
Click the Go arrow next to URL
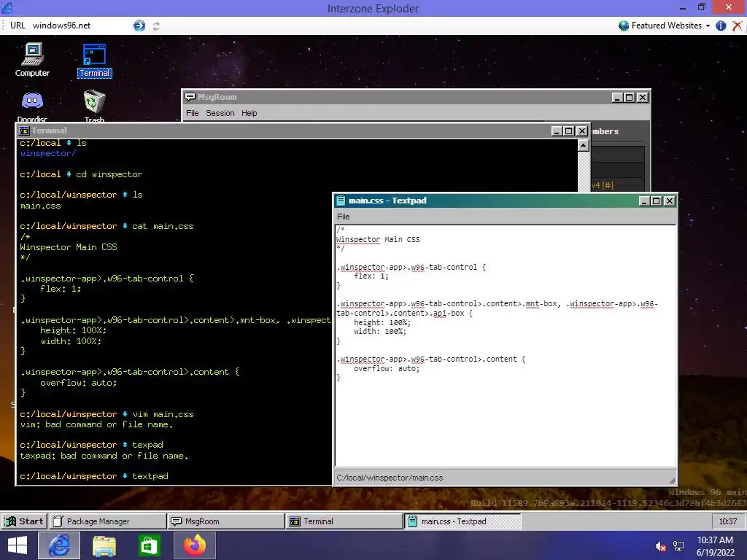139,26
